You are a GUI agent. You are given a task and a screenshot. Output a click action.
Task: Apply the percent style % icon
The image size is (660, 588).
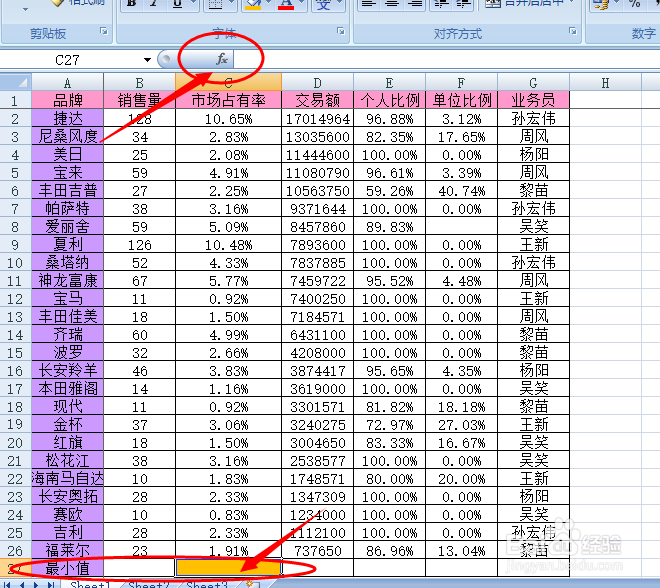[x=634, y=4]
